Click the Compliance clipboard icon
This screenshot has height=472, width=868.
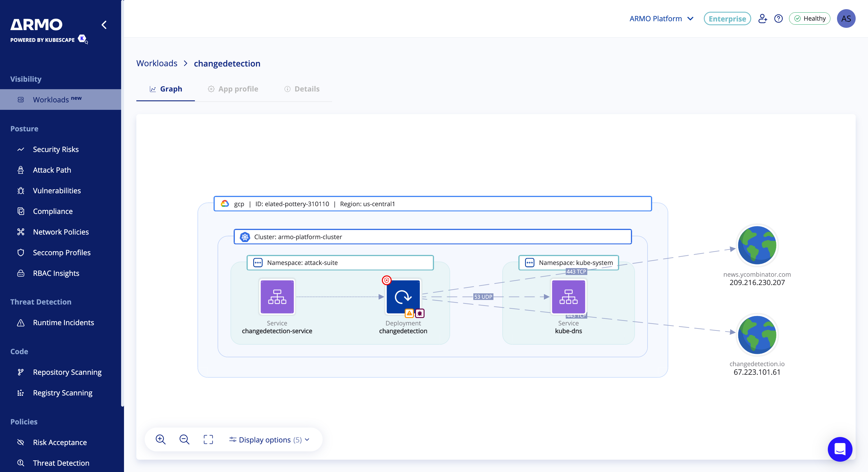(21, 211)
